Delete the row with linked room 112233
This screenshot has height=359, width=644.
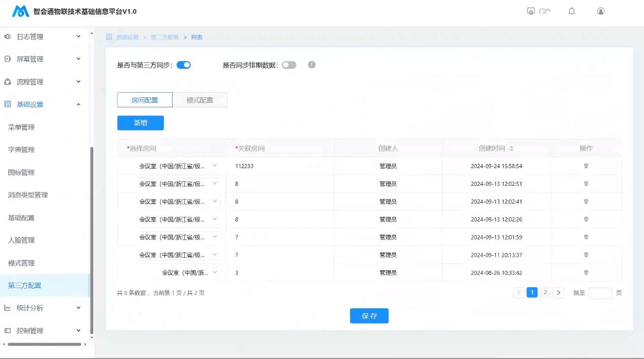(x=586, y=166)
